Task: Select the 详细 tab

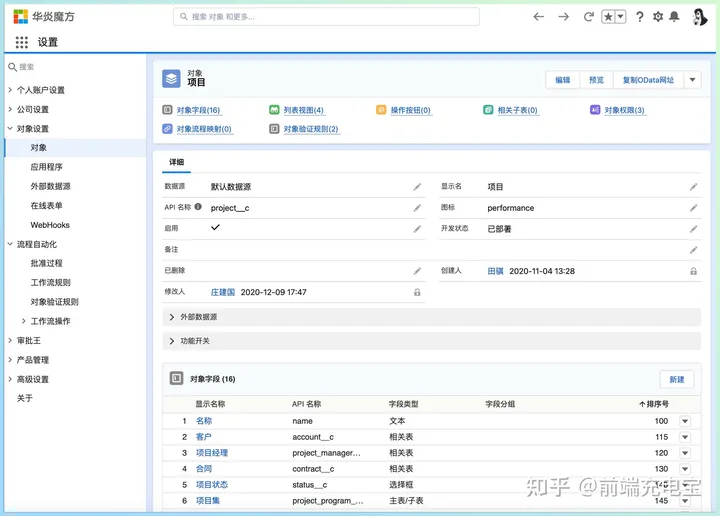Action: (176, 162)
